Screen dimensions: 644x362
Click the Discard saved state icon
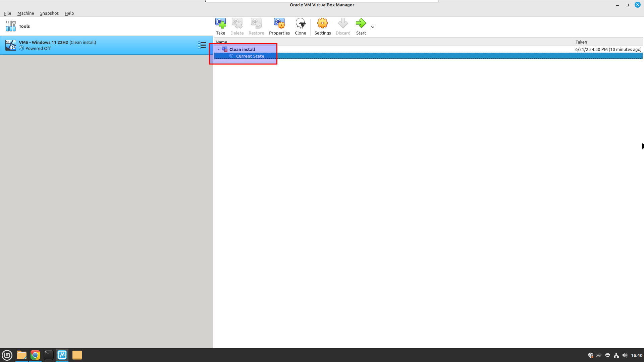point(343,26)
